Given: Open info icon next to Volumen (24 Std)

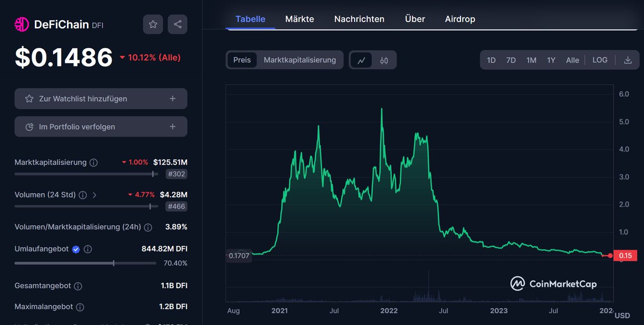Looking at the screenshot, I should tap(83, 195).
